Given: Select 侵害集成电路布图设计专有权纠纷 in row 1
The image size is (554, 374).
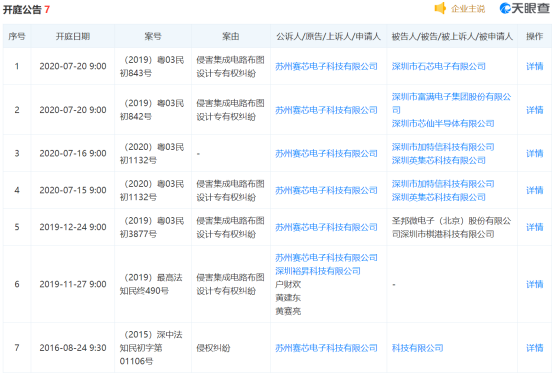Looking at the screenshot, I should (230, 66).
